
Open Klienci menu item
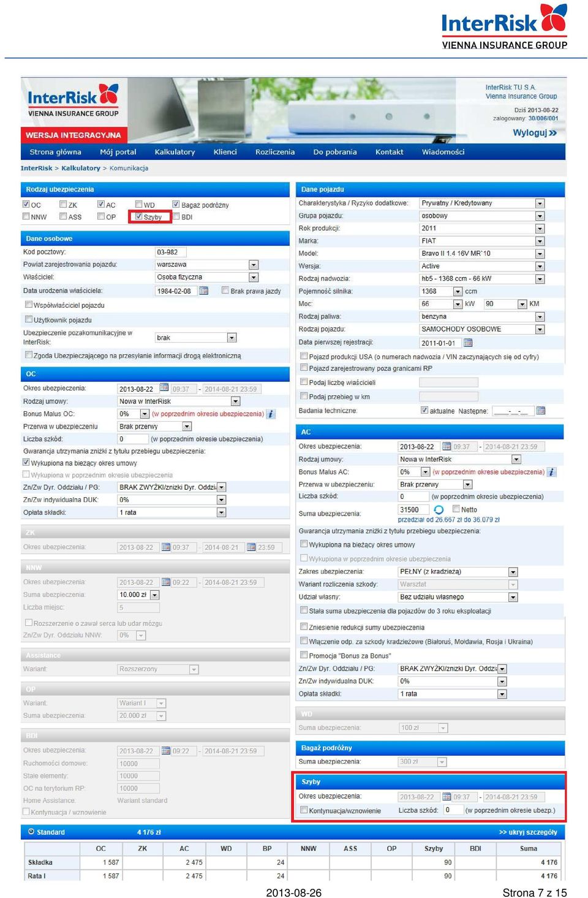tap(225, 152)
